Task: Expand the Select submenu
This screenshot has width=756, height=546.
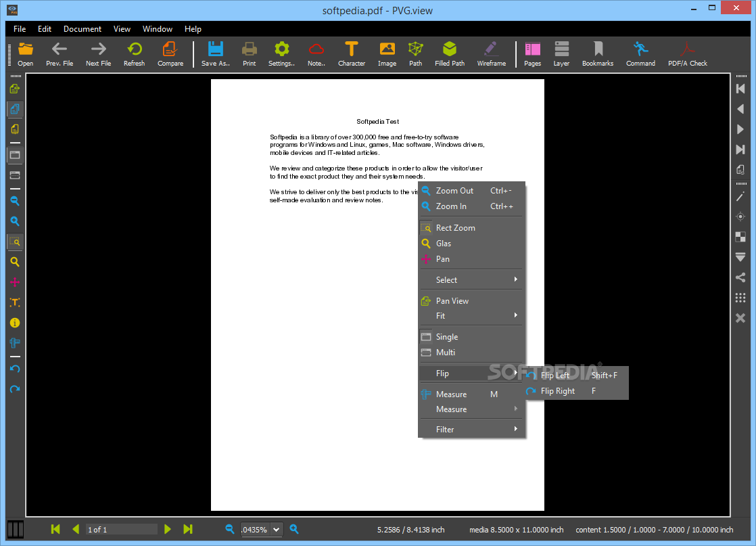Action: click(x=471, y=279)
